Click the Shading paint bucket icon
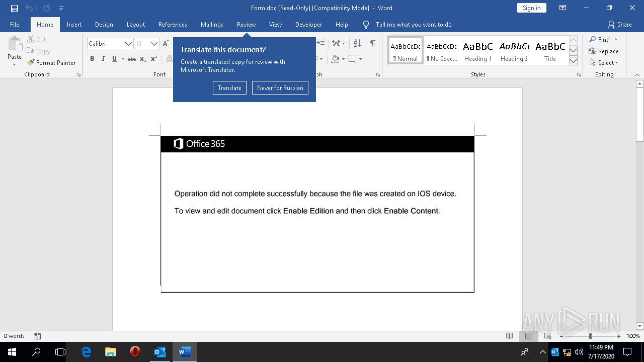This screenshot has height=362, width=644. (335, 59)
